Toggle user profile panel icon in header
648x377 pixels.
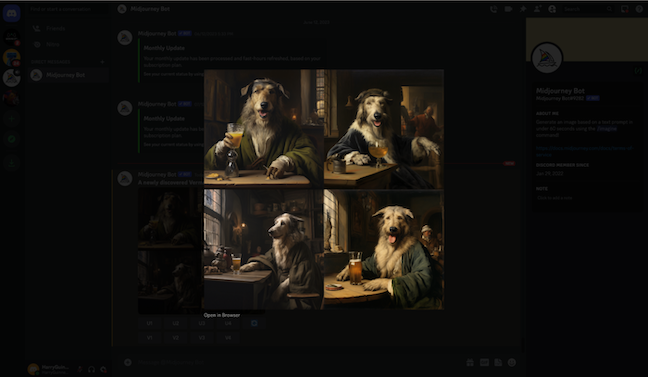coord(552,9)
